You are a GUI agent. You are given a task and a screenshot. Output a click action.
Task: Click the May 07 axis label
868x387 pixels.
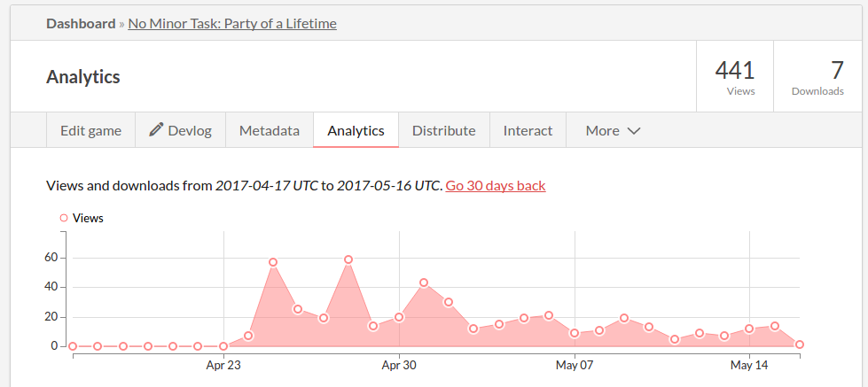point(575,366)
